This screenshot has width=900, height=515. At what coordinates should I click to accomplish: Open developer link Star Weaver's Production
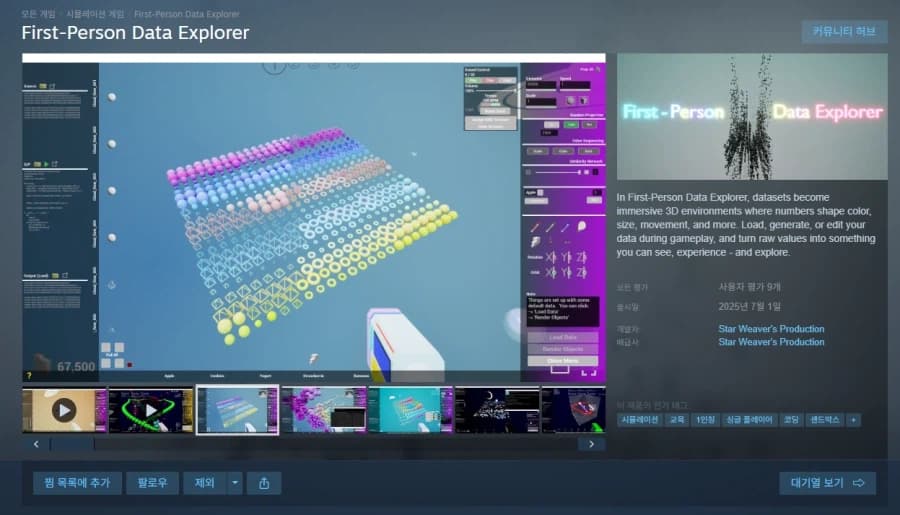pyautogui.click(x=771, y=329)
